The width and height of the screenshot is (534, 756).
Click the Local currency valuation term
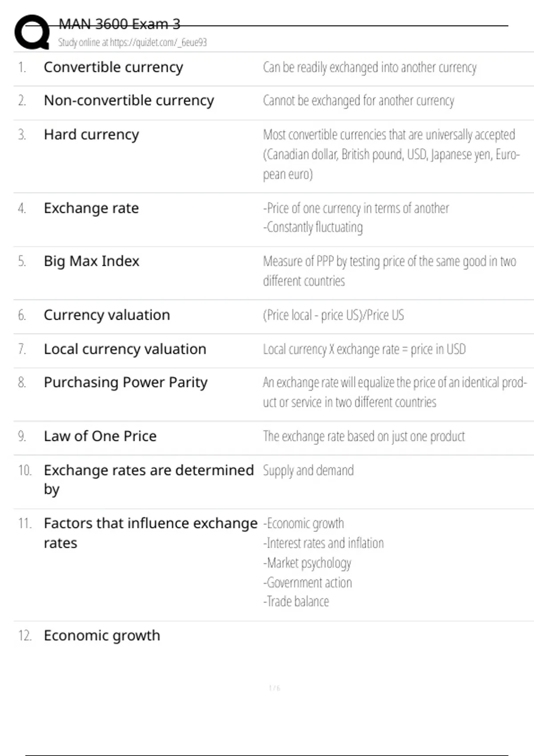(125, 349)
